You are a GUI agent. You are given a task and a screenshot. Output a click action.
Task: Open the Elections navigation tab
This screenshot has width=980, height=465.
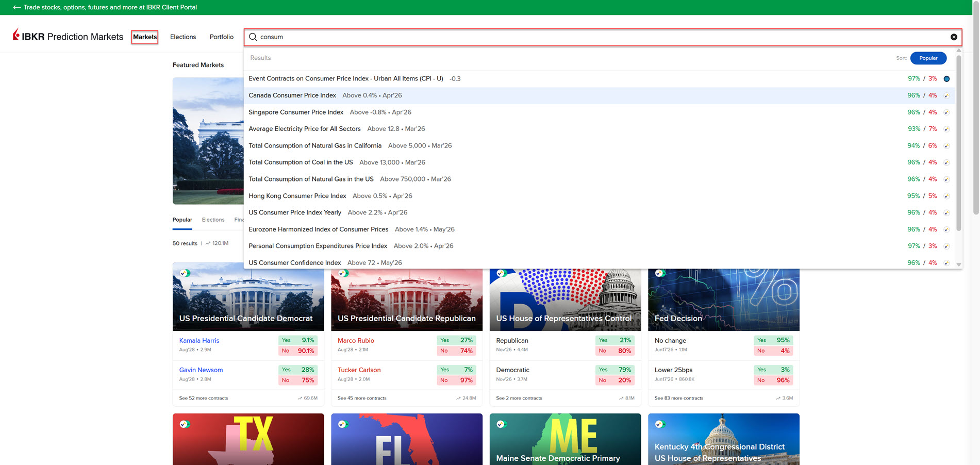[183, 37]
